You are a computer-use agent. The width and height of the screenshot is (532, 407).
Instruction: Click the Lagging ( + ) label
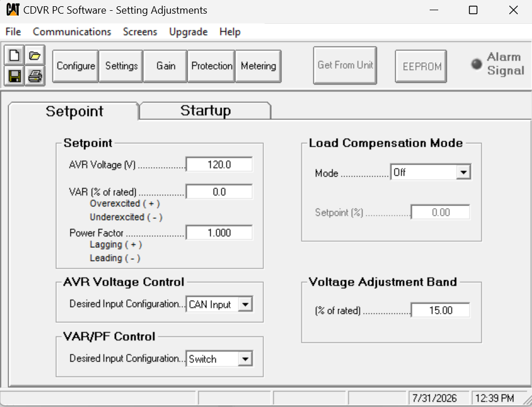(116, 245)
